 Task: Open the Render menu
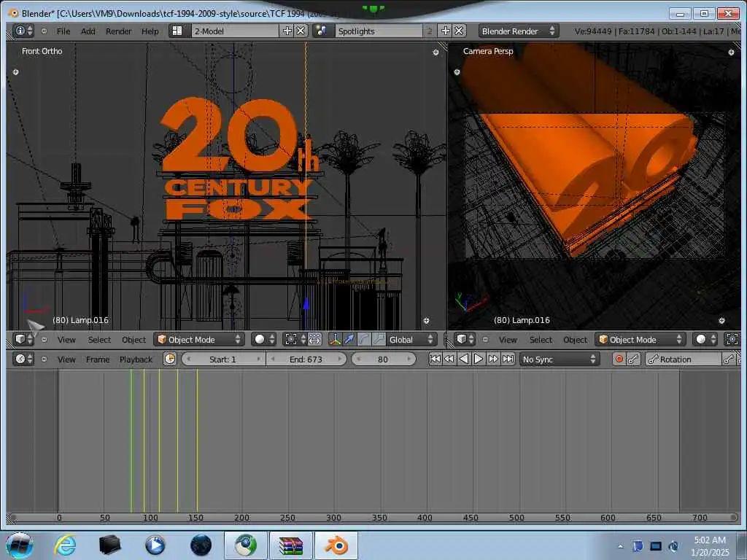tap(119, 31)
